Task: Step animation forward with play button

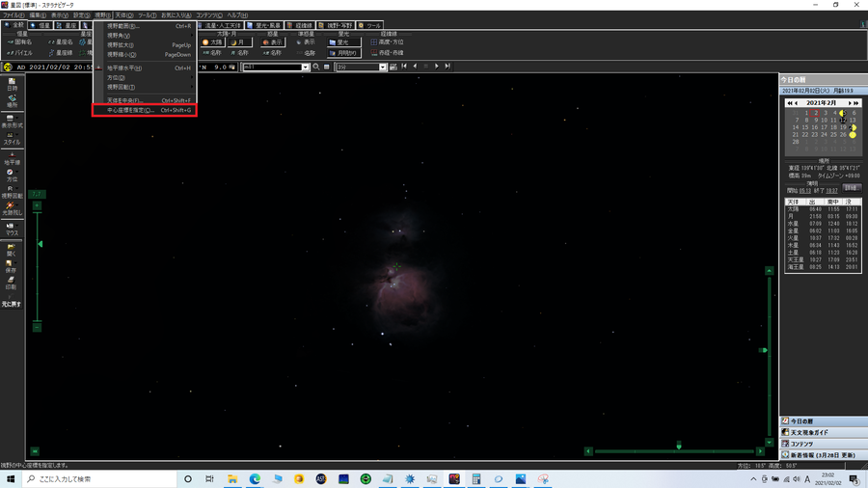Action: click(437, 67)
